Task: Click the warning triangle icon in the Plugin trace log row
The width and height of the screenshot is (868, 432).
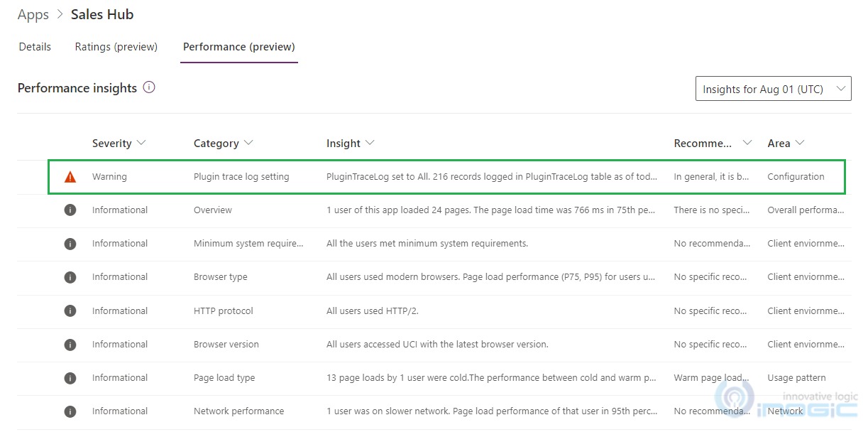Action: tap(70, 177)
